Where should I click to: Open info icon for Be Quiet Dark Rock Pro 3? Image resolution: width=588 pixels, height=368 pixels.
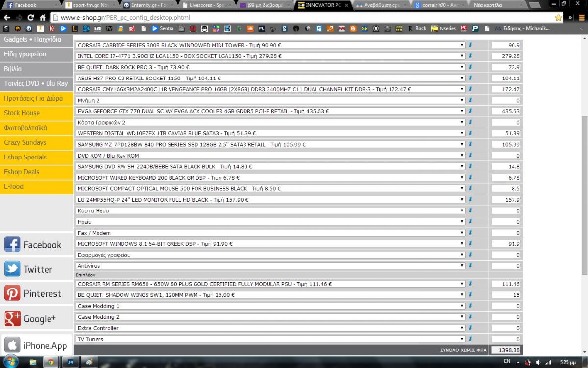coord(470,67)
